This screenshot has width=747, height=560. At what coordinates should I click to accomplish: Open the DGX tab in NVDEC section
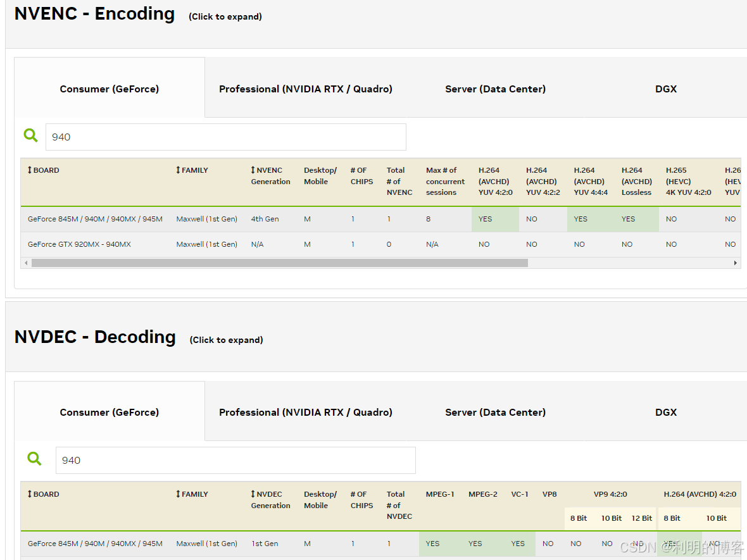coord(666,412)
